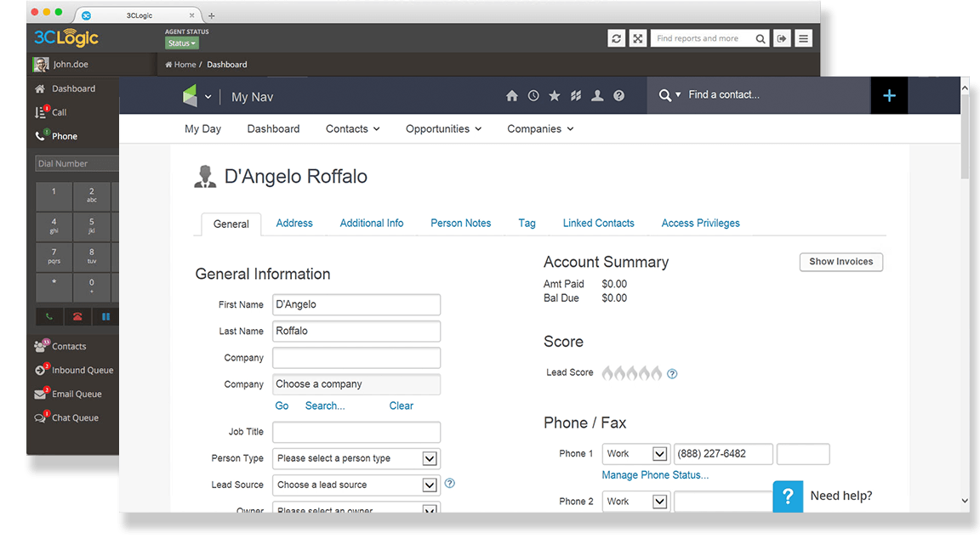Click the Dial Number input field
Image resolution: width=980 pixels, height=556 pixels.
click(77, 164)
